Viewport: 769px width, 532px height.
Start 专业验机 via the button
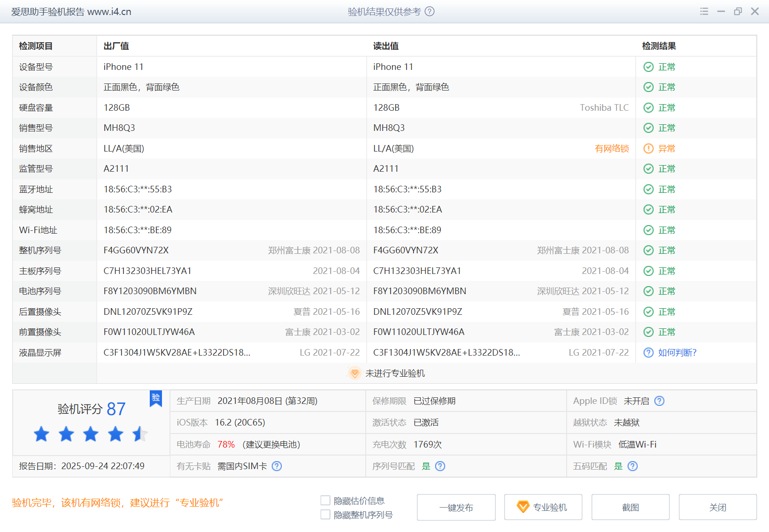pos(543,507)
